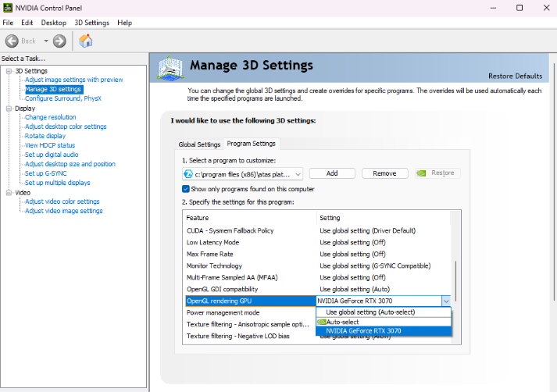Click the settings list scrollbar thumb
This screenshot has height=392, width=557.
coord(455,281)
